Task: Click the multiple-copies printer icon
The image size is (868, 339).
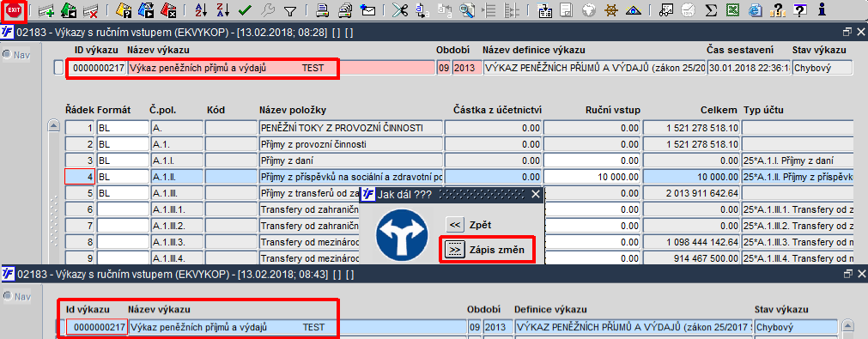Action: click(345, 10)
